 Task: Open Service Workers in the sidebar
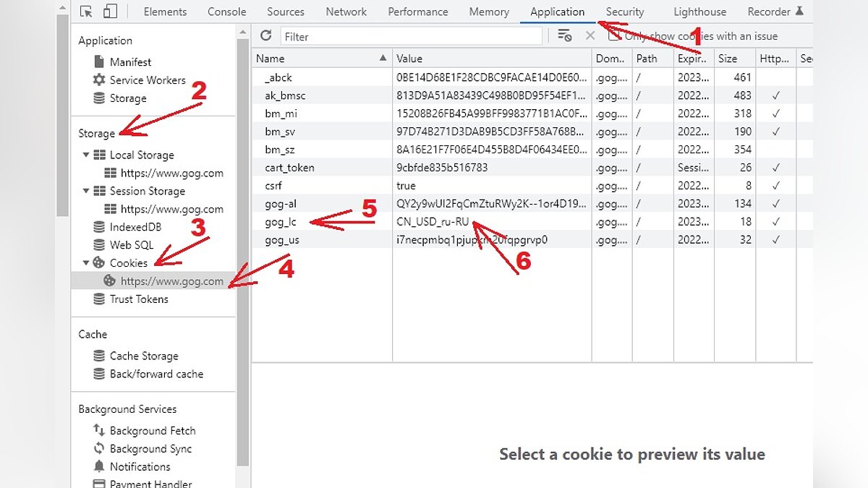[x=147, y=80]
